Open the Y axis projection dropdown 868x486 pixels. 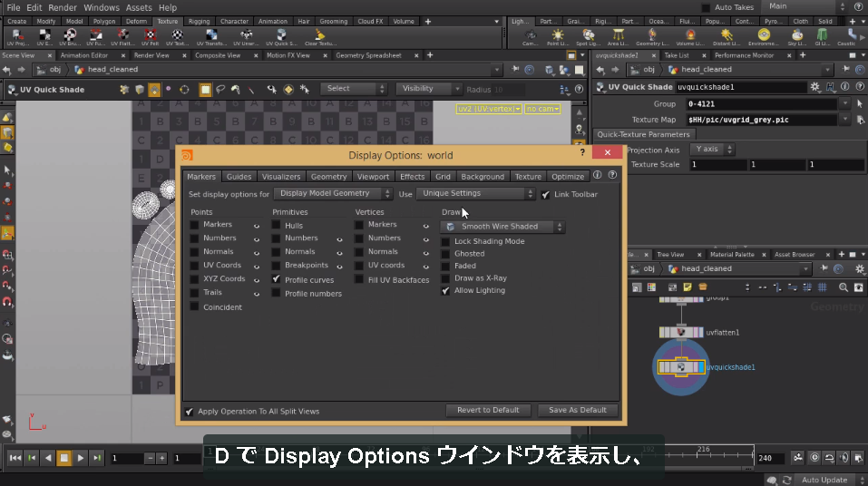coord(712,150)
